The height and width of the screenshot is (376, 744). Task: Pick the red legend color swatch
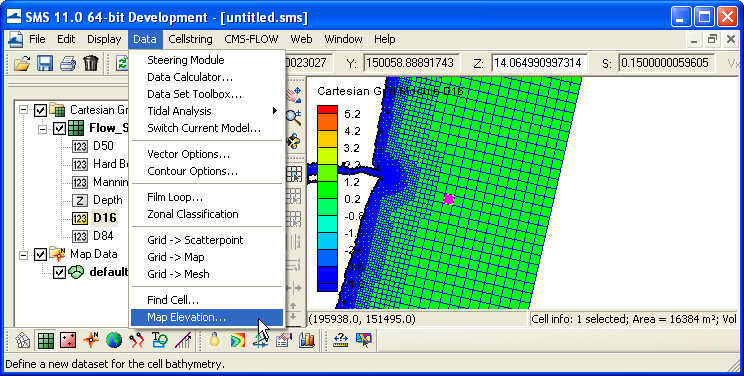pos(327,110)
